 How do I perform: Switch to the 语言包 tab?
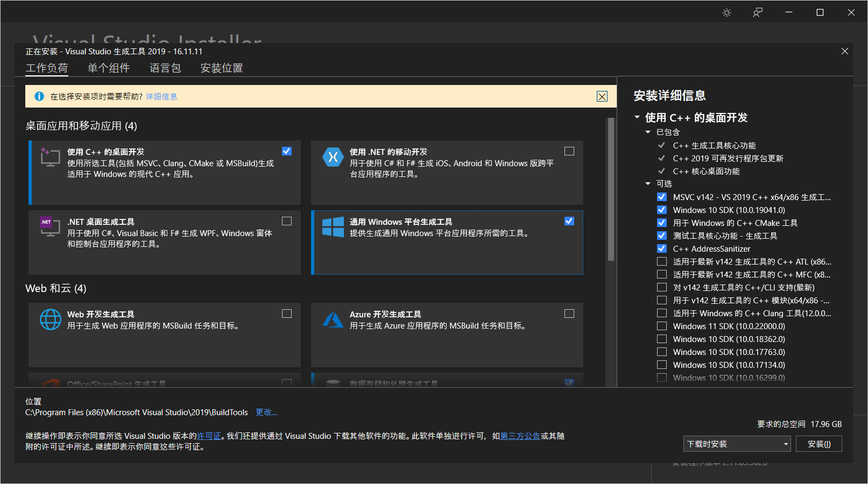tap(165, 68)
